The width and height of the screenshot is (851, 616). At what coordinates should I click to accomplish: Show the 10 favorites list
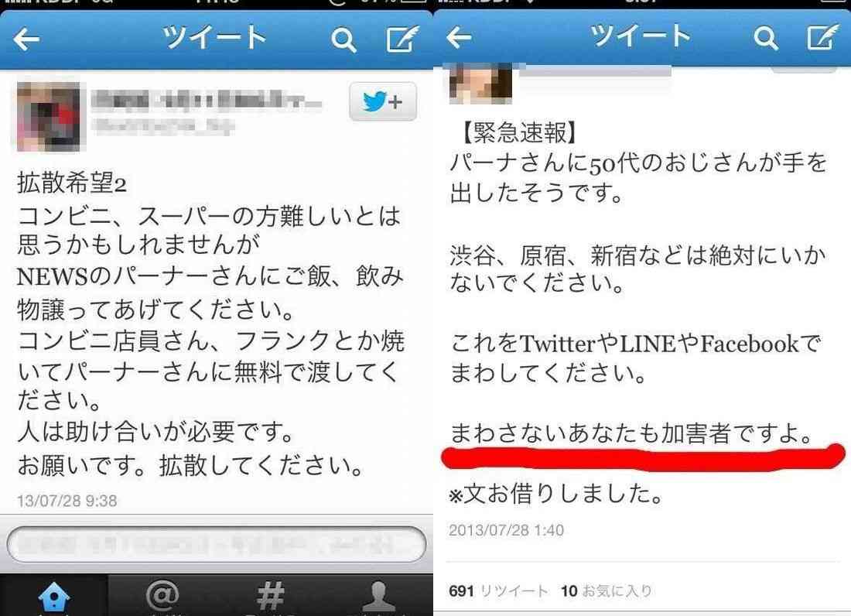[607, 590]
